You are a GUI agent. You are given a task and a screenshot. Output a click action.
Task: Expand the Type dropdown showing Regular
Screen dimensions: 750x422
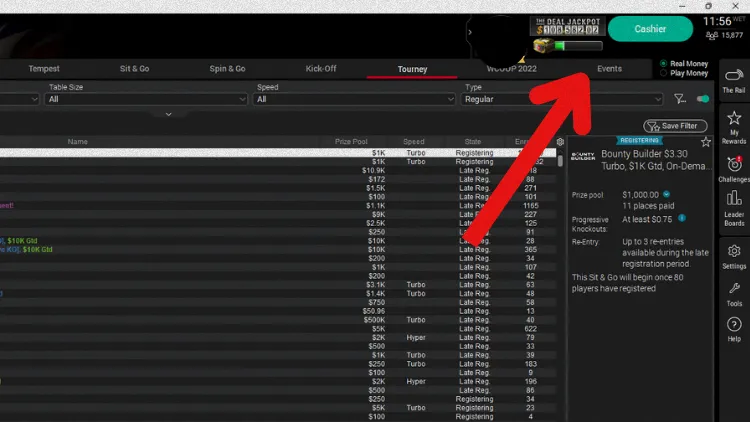click(562, 99)
